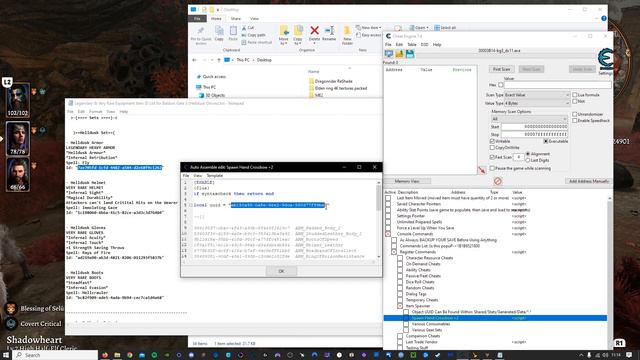640x360 pixels.
Task: Click Explorer back navigation arrow
Action: pos(194,60)
